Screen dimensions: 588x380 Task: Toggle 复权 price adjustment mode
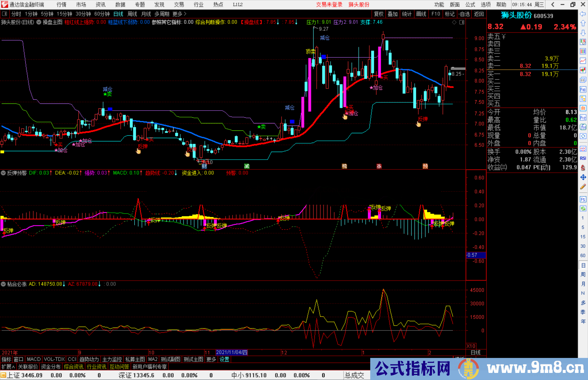[x=378, y=14]
